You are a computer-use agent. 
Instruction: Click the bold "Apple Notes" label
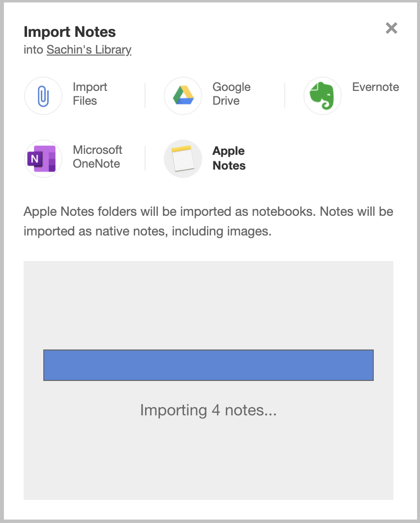coord(229,158)
